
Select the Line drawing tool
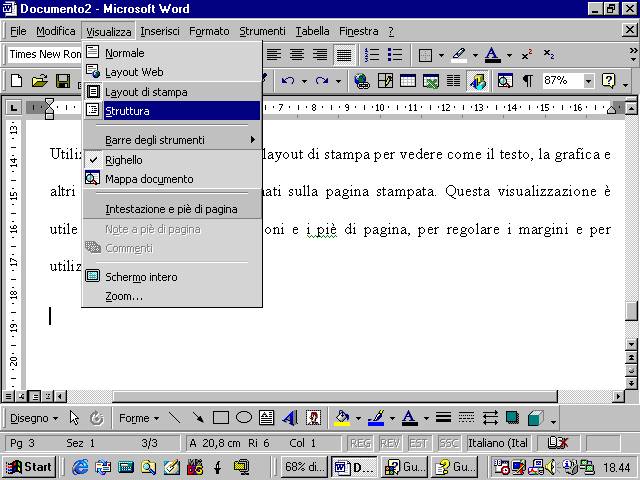point(175,418)
